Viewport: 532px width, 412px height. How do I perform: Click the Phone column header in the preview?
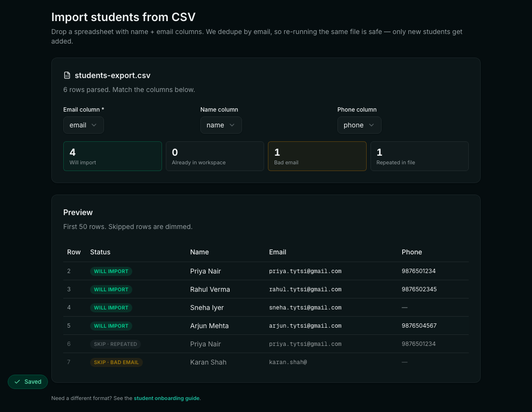coord(412,252)
